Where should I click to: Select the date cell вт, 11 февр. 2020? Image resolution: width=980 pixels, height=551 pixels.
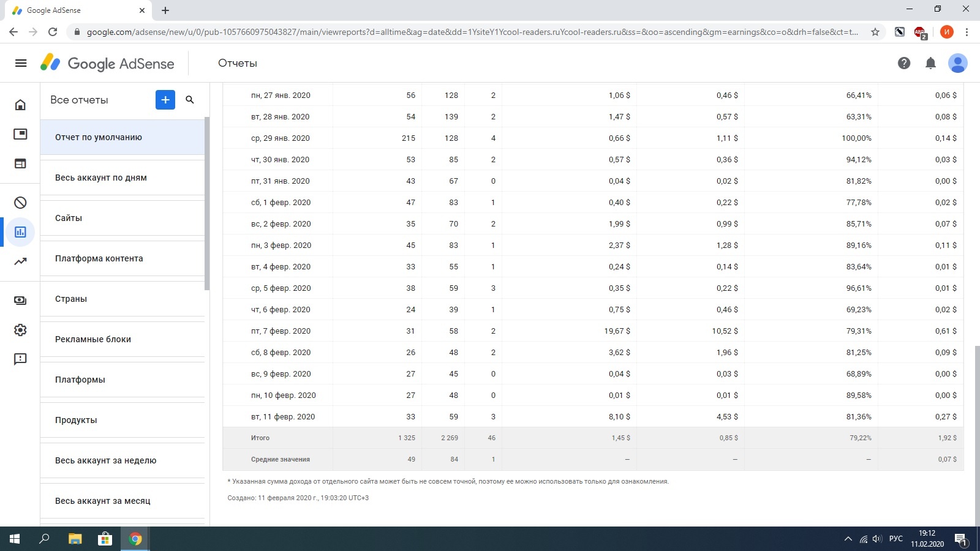tap(283, 416)
